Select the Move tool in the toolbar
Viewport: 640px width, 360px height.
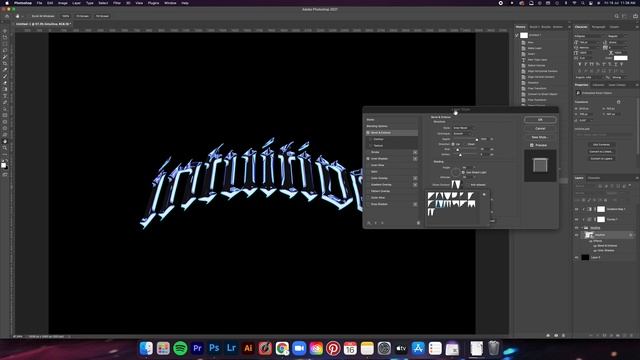(x=5, y=31)
